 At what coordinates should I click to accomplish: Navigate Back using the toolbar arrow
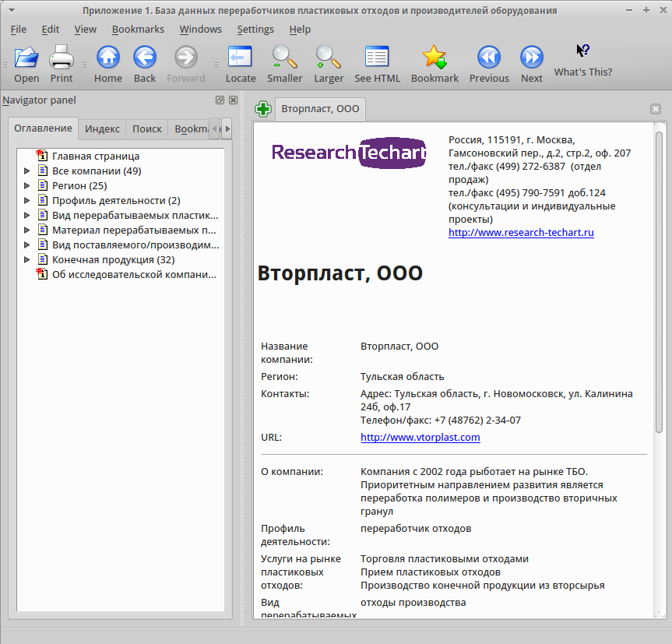click(145, 58)
